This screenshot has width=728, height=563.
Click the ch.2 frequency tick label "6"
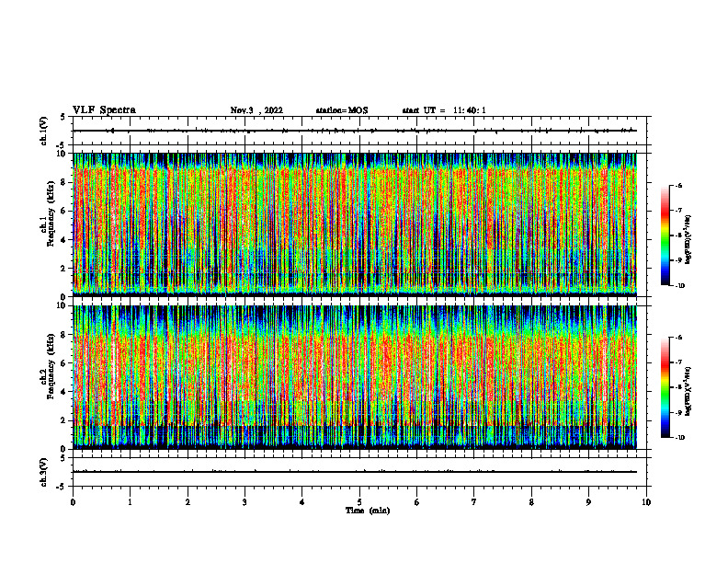pos(65,363)
